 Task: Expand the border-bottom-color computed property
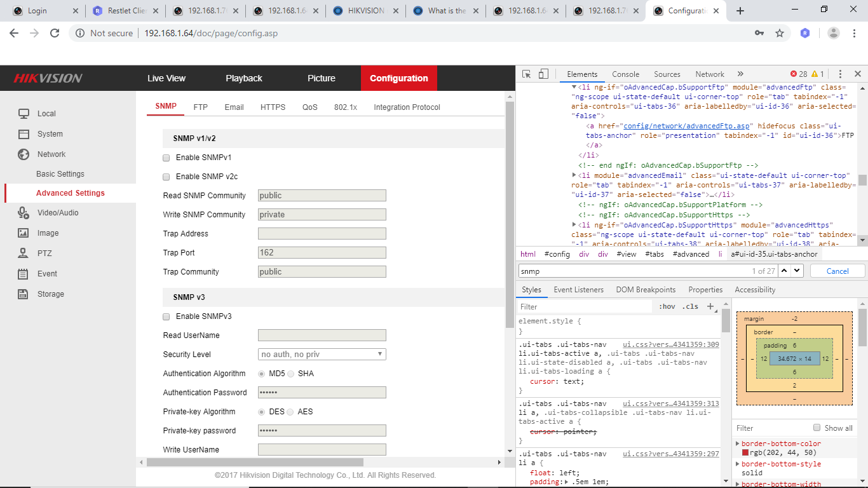coord(738,444)
